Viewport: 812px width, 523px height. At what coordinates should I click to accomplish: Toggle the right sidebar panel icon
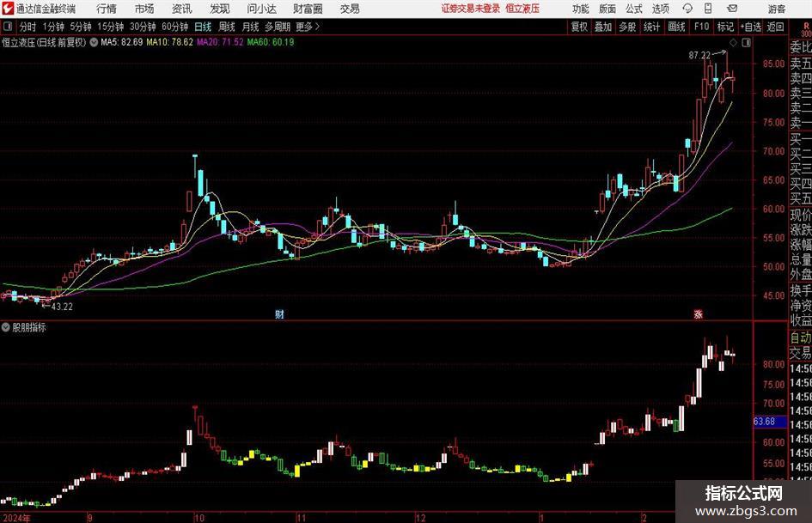[746, 43]
